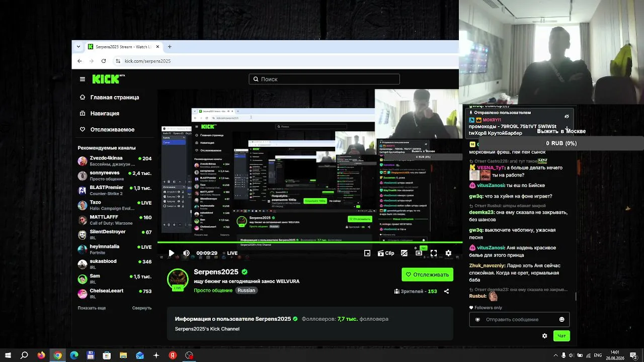Toggle fullscreen in the player
This screenshot has height=362, width=644.
pos(434,253)
